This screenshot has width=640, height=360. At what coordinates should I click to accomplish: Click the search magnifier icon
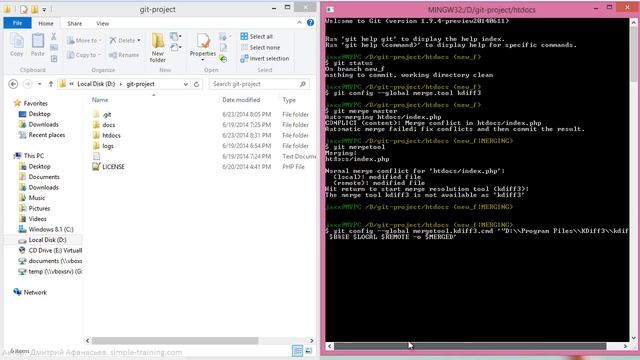click(x=302, y=84)
